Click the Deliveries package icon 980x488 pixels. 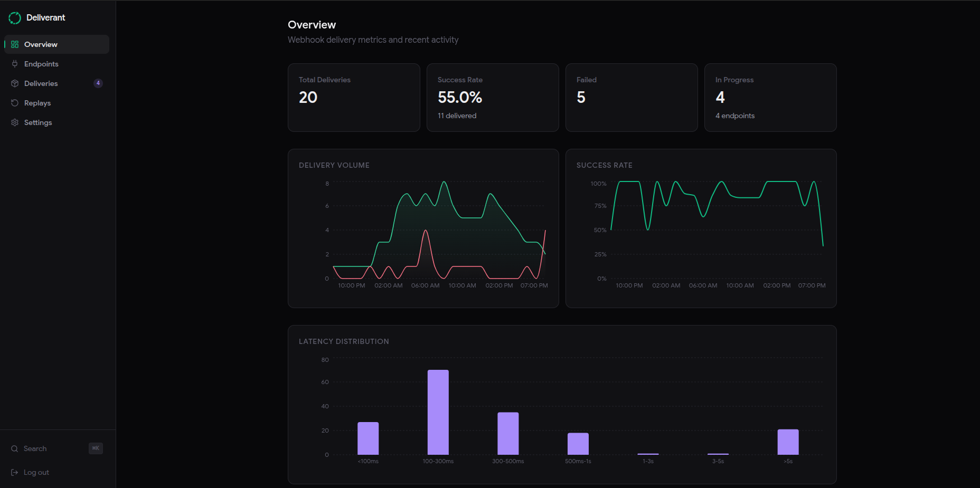[15, 83]
